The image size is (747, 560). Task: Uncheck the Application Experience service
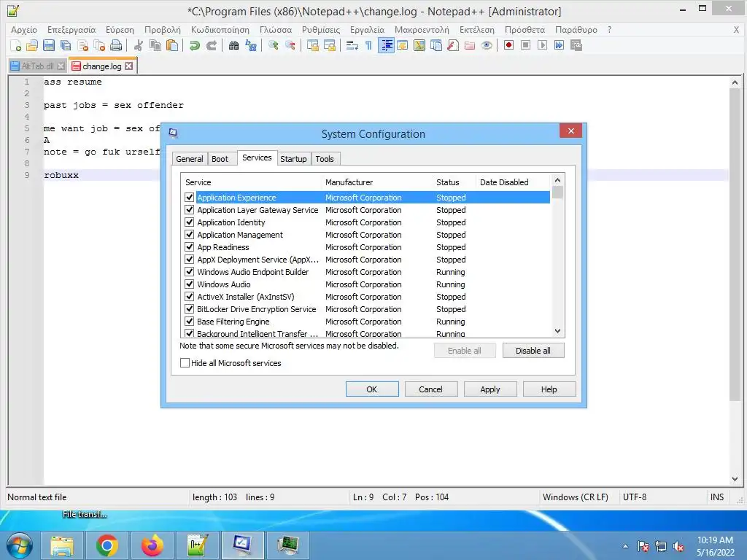189,197
